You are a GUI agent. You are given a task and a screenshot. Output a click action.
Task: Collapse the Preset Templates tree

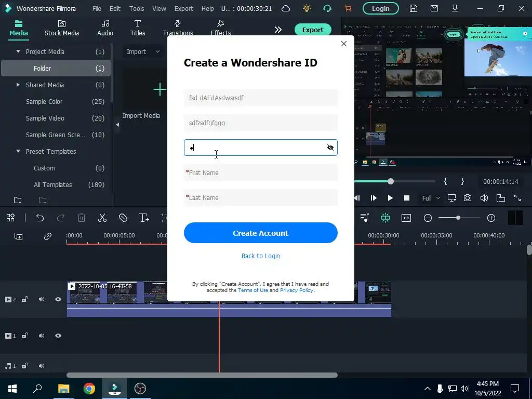[x=18, y=151]
